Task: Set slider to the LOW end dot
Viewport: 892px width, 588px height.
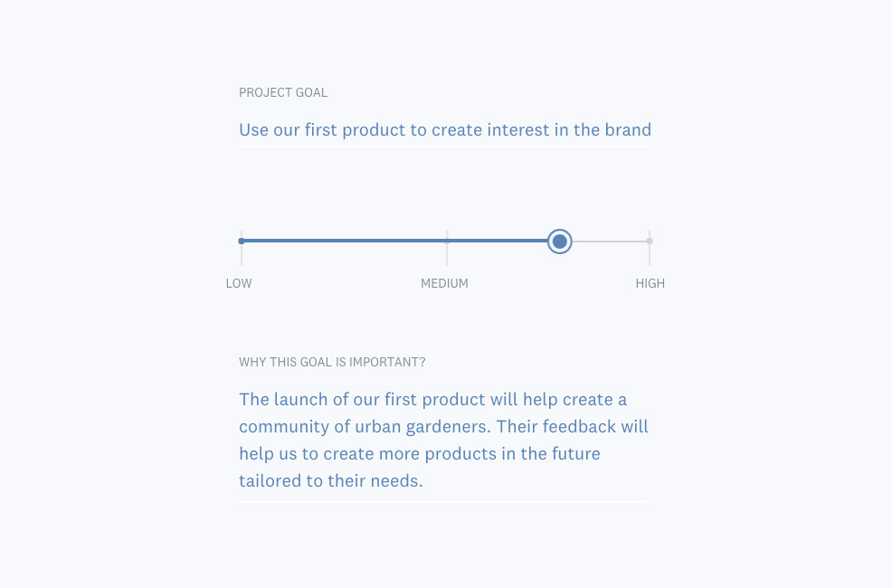Action: coord(242,242)
